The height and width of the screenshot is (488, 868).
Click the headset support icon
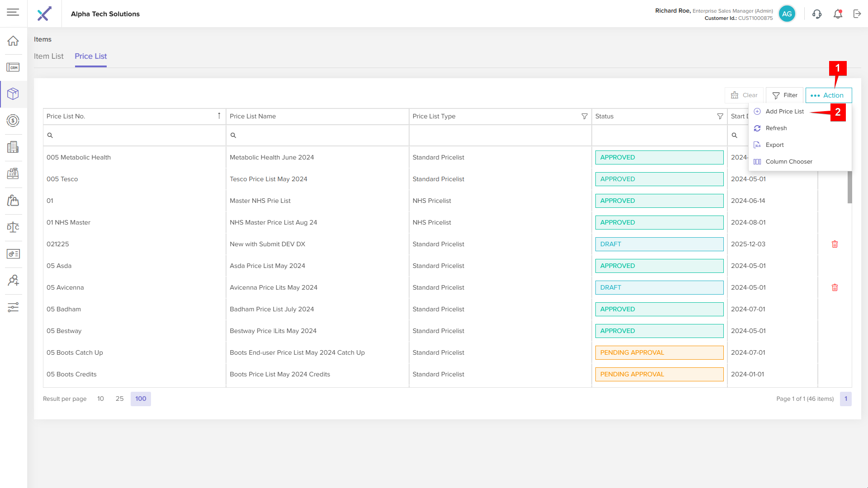tap(817, 14)
